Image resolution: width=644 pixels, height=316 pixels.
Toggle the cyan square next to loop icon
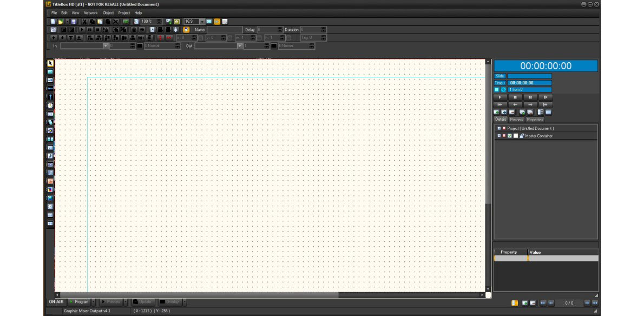tap(497, 89)
